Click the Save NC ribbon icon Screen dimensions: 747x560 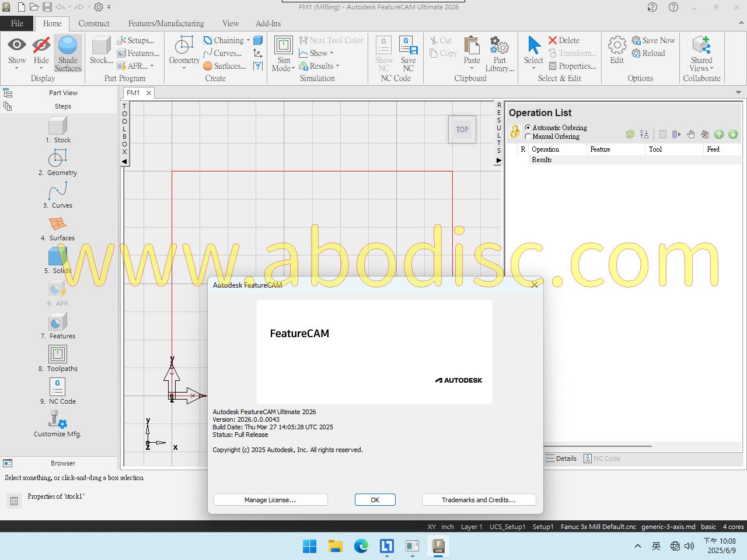(x=408, y=54)
